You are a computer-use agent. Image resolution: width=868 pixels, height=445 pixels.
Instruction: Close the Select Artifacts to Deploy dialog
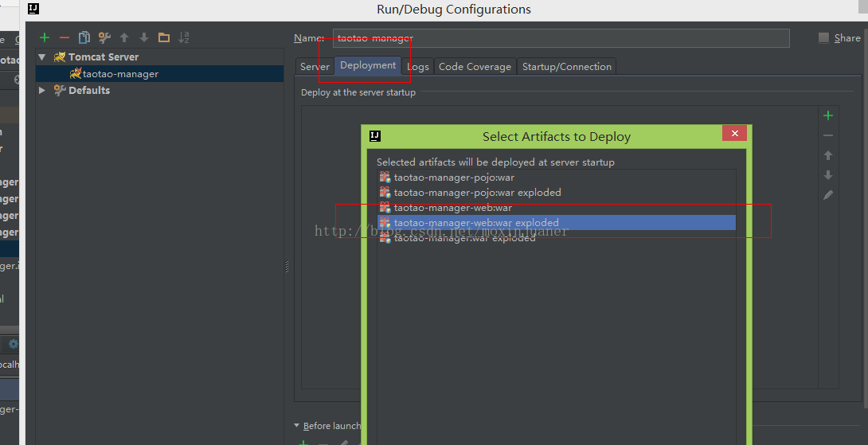(x=734, y=134)
